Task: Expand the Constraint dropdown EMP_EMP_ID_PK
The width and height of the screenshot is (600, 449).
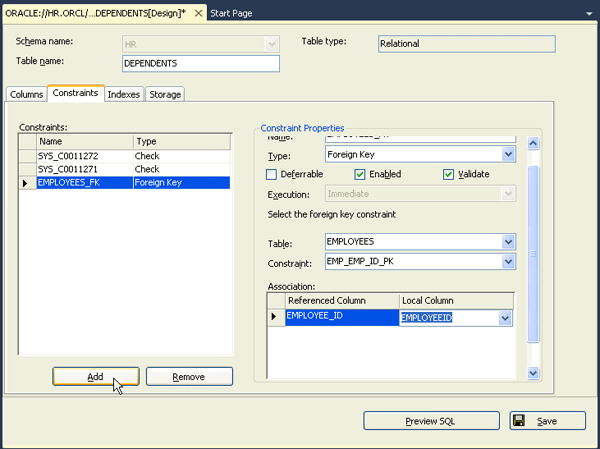Action: click(x=508, y=262)
